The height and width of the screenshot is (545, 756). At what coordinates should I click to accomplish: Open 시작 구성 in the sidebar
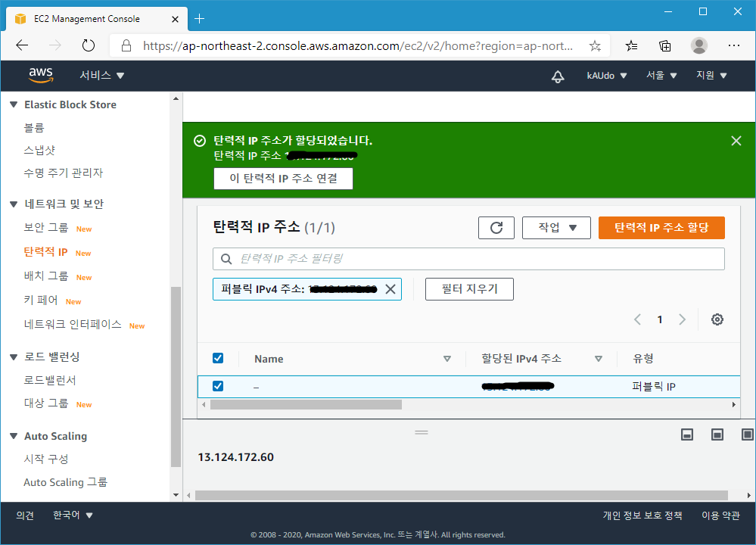coord(46,459)
